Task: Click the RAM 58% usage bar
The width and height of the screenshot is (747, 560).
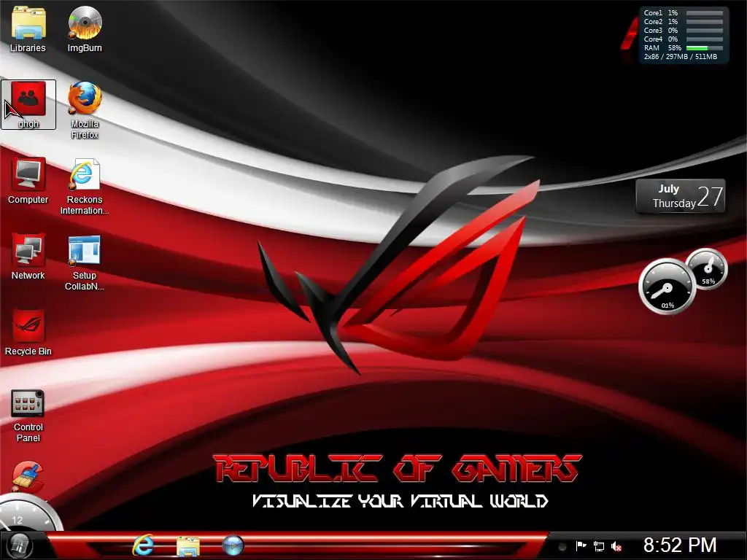Action: (x=705, y=48)
